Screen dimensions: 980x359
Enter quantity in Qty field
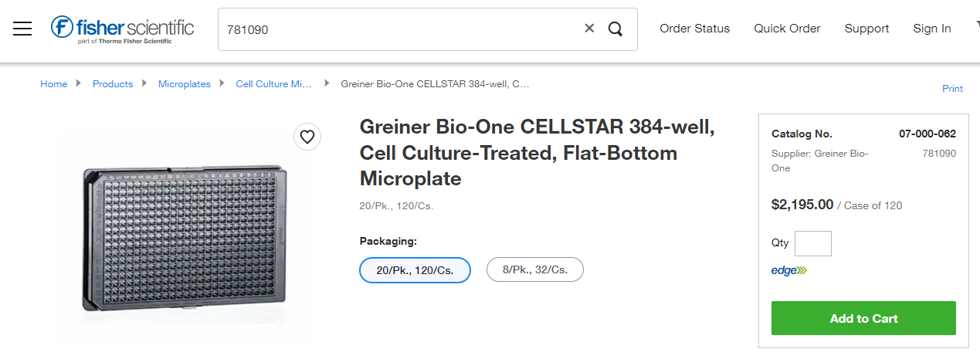812,243
